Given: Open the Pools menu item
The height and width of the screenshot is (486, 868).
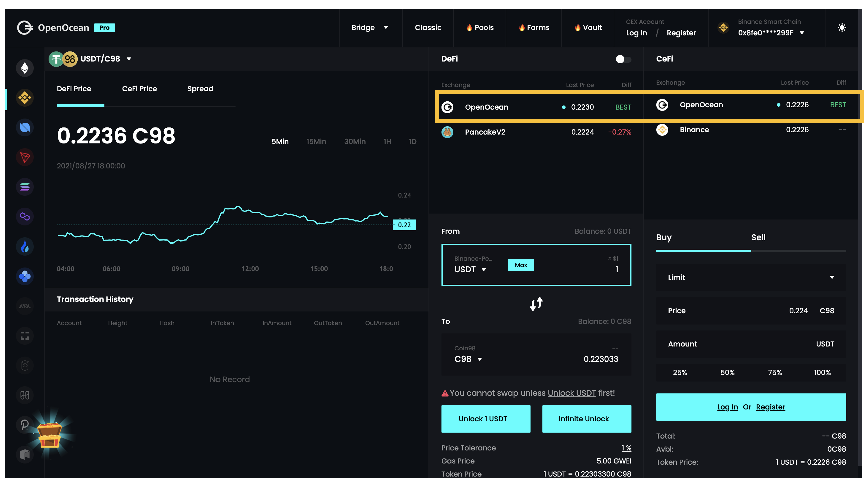Looking at the screenshot, I should coord(480,28).
